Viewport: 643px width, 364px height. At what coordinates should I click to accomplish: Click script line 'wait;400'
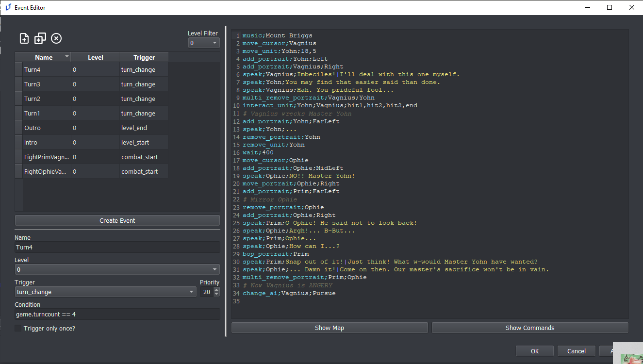pos(258,152)
